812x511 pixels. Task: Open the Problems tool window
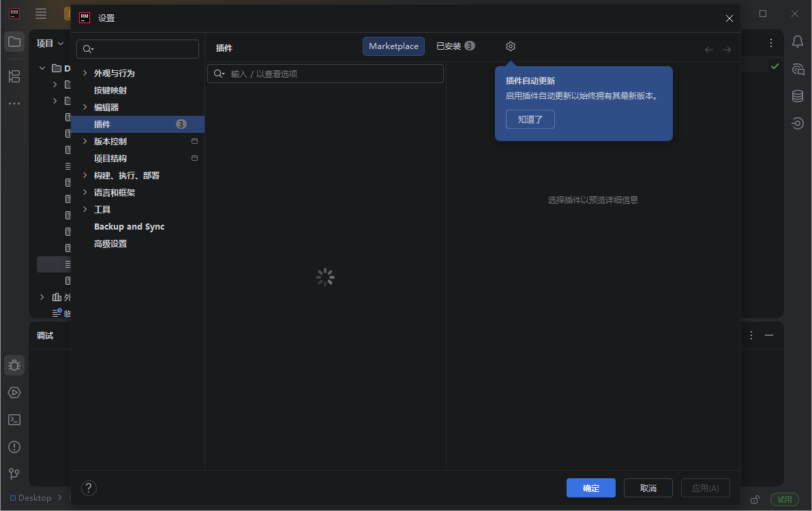pyautogui.click(x=14, y=447)
